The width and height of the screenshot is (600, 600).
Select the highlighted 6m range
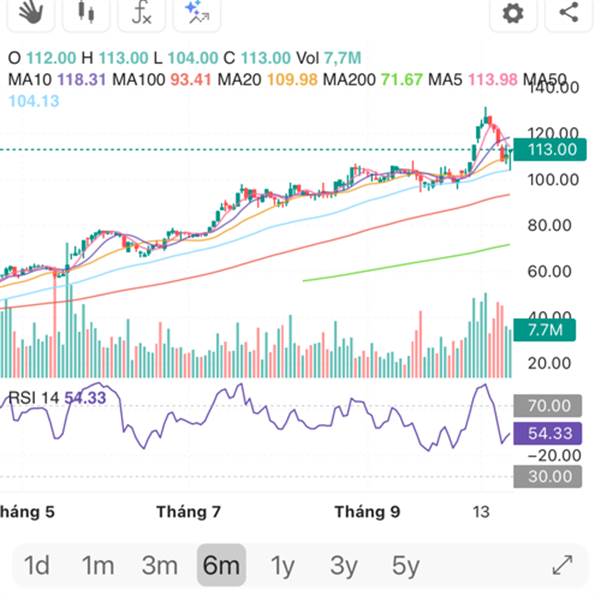point(220,566)
